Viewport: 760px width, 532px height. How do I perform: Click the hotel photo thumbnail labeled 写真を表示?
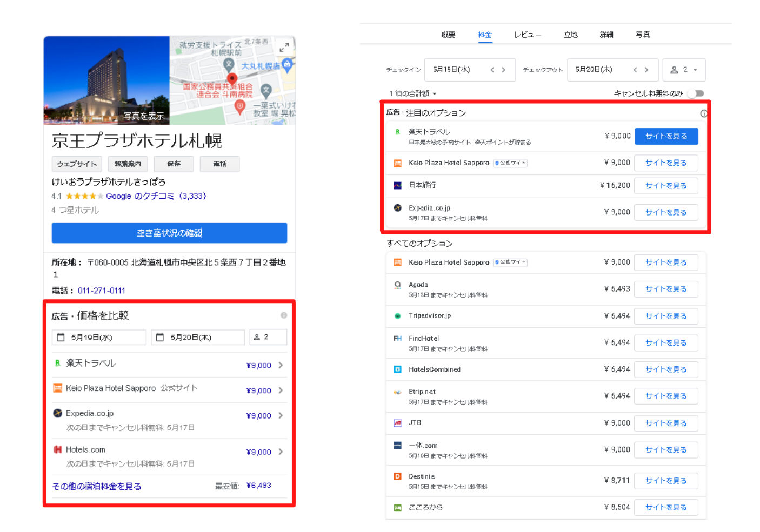click(106, 80)
